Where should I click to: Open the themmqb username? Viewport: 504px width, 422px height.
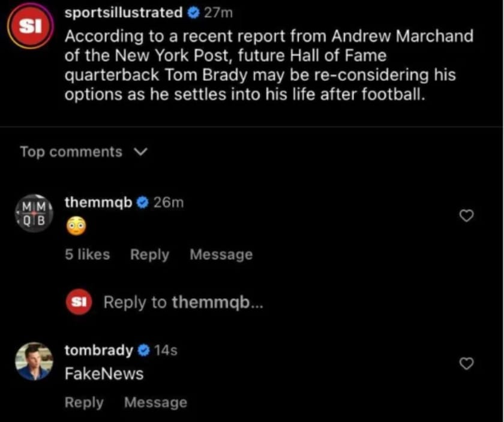click(98, 202)
